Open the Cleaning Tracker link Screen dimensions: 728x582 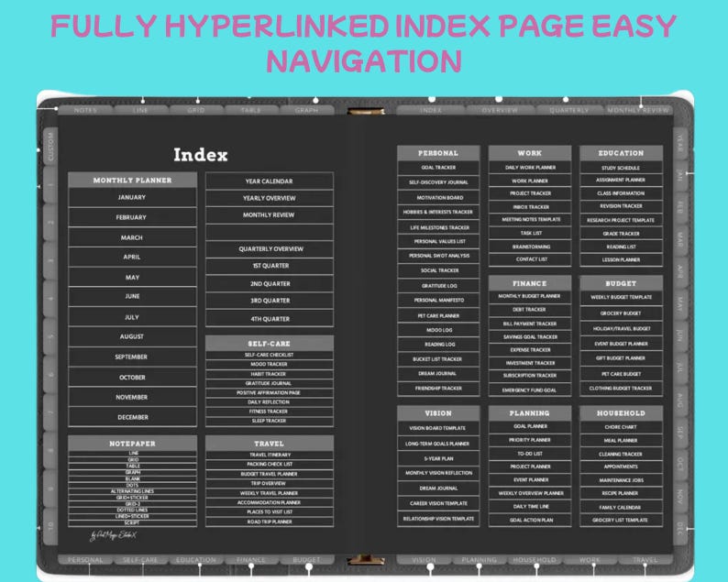click(x=621, y=455)
